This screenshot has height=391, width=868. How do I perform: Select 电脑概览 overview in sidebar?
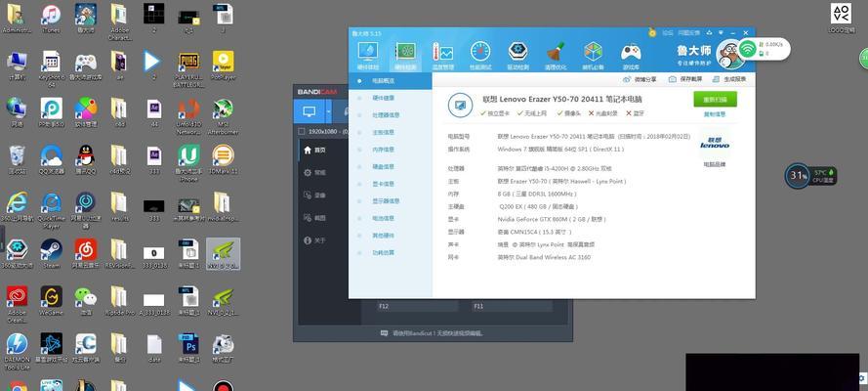tap(390, 81)
